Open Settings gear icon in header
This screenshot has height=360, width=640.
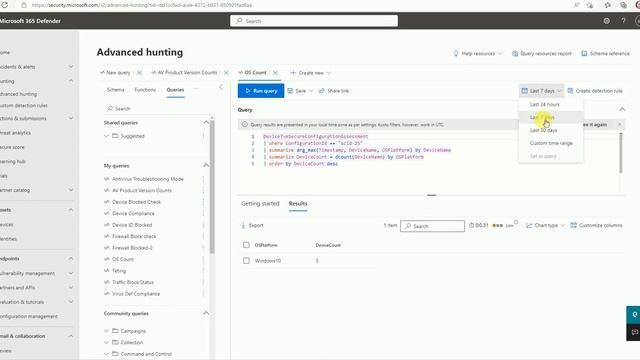coord(607,21)
